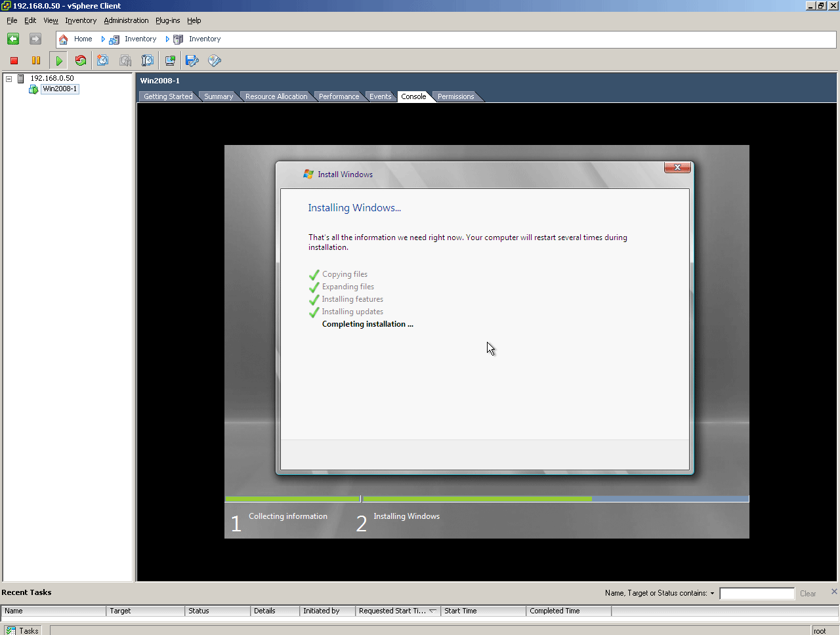Click the Tasks icon in status bar
This screenshot has height=635, width=840.
pyautogui.click(x=11, y=631)
